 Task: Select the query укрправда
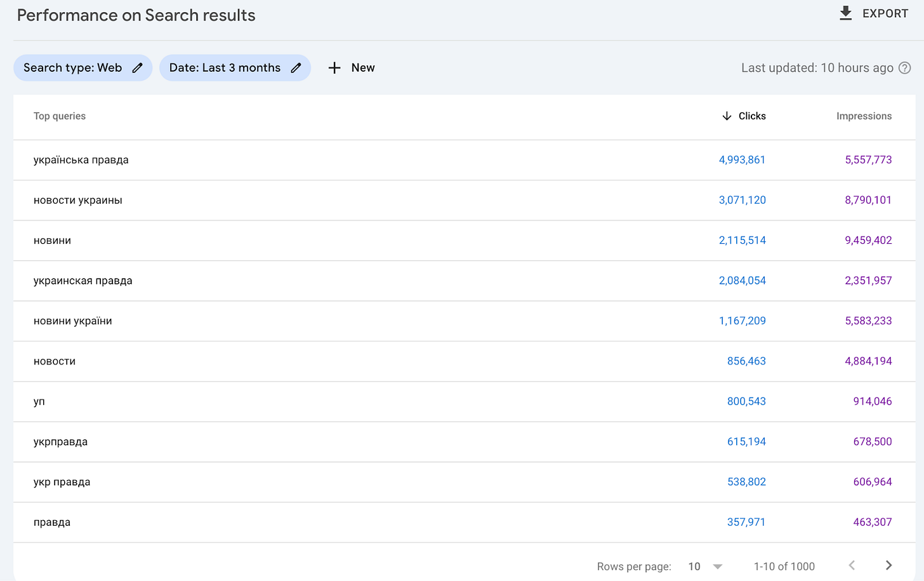61,442
